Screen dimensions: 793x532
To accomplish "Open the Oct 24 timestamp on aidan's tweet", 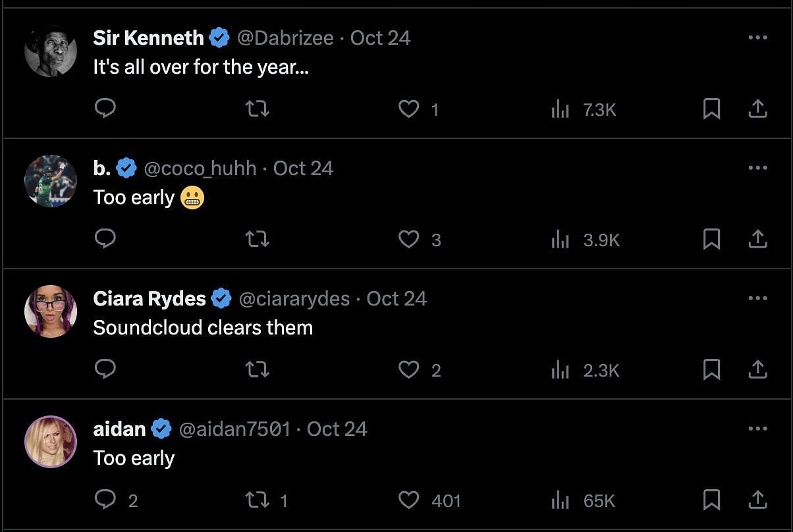I will [x=337, y=429].
